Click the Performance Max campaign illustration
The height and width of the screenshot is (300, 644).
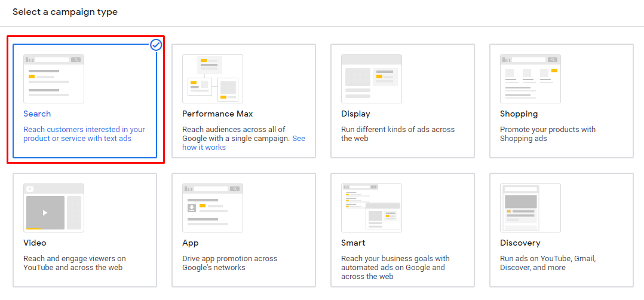[213, 79]
